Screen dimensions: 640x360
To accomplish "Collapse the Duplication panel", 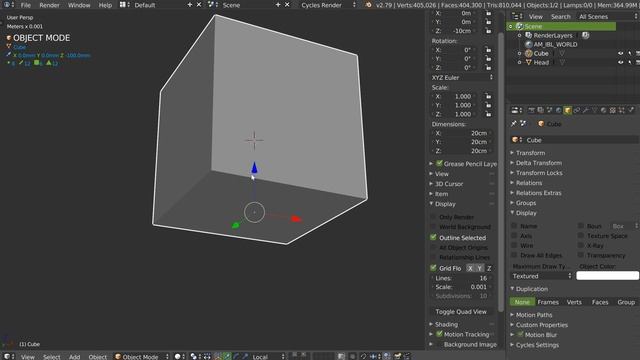I will [531, 289].
